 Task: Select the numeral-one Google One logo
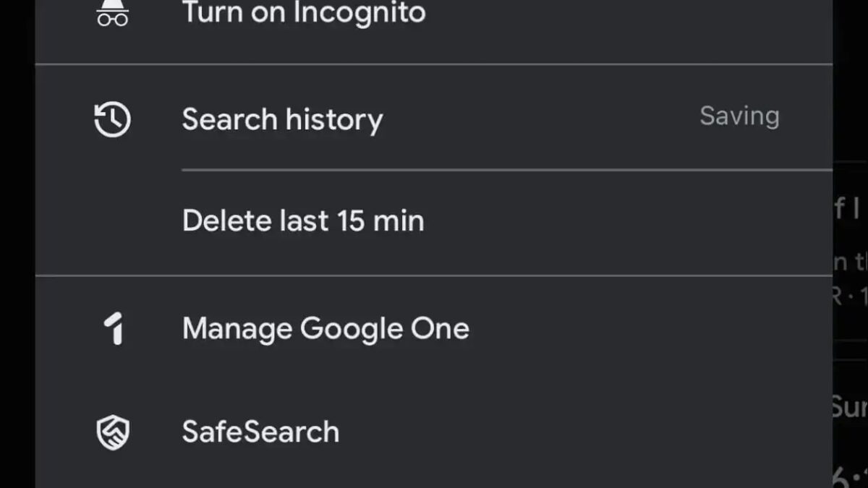112,328
